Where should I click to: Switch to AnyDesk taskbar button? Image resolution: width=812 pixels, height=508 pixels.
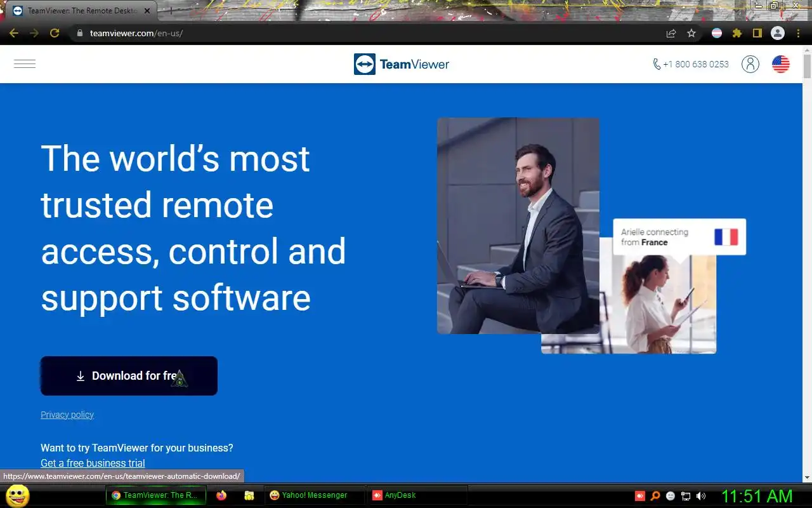click(x=417, y=495)
